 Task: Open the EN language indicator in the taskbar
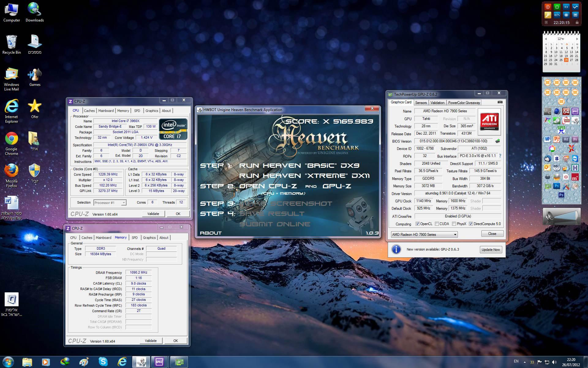pyautogui.click(x=516, y=362)
